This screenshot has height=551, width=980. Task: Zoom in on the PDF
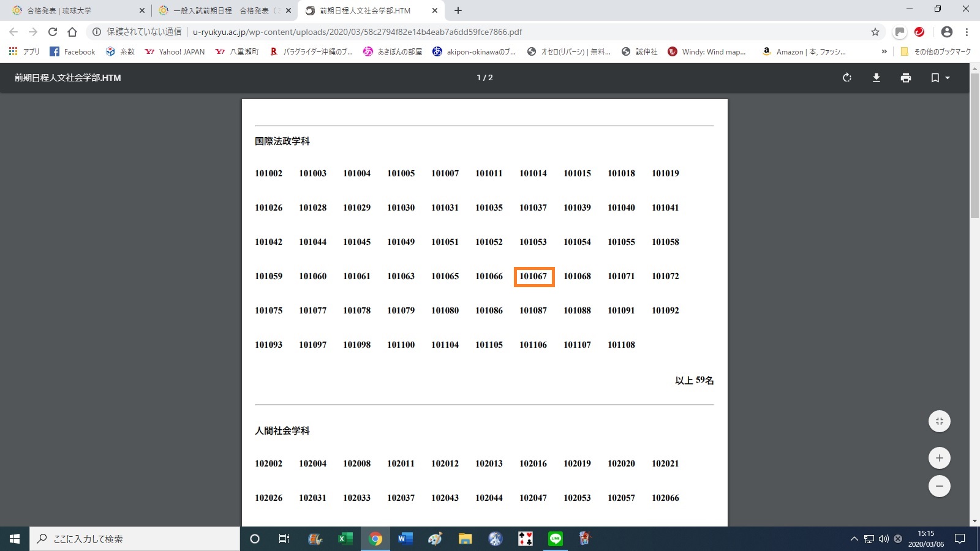[x=939, y=458]
